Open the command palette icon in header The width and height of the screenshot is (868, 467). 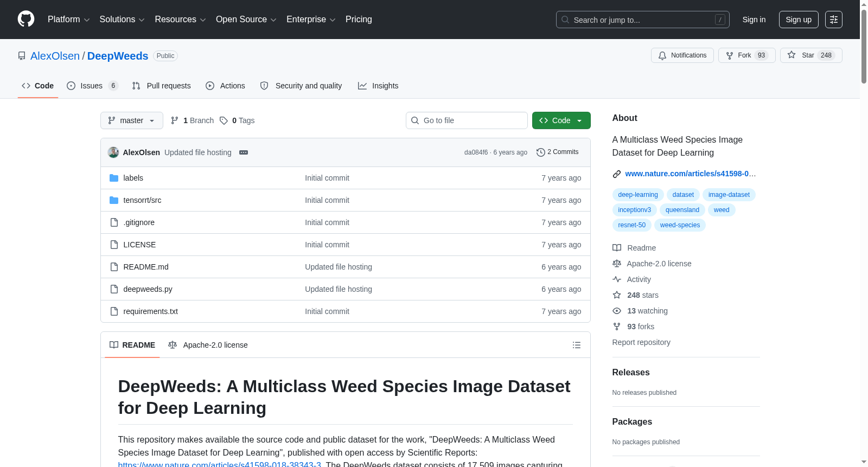(834, 20)
